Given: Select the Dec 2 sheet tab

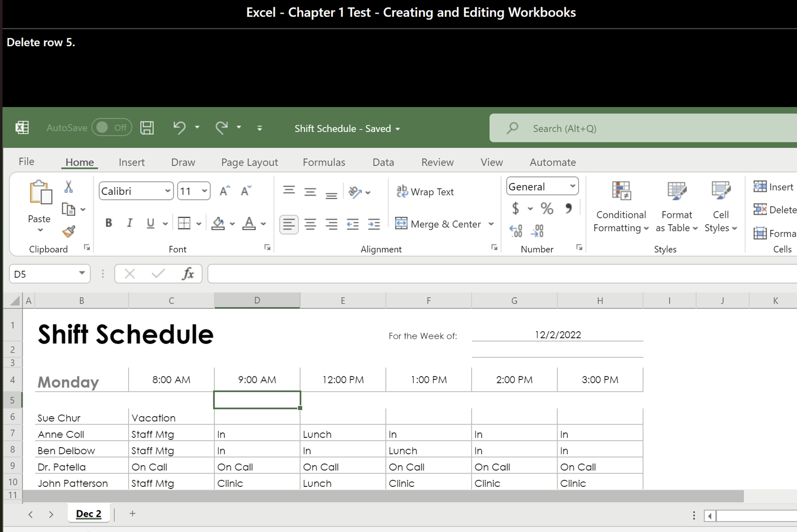Looking at the screenshot, I should point(89,513).
